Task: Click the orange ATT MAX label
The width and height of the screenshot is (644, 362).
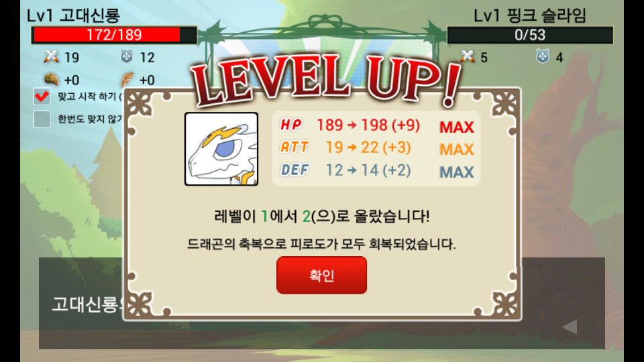Action: [x=456, y=149]
